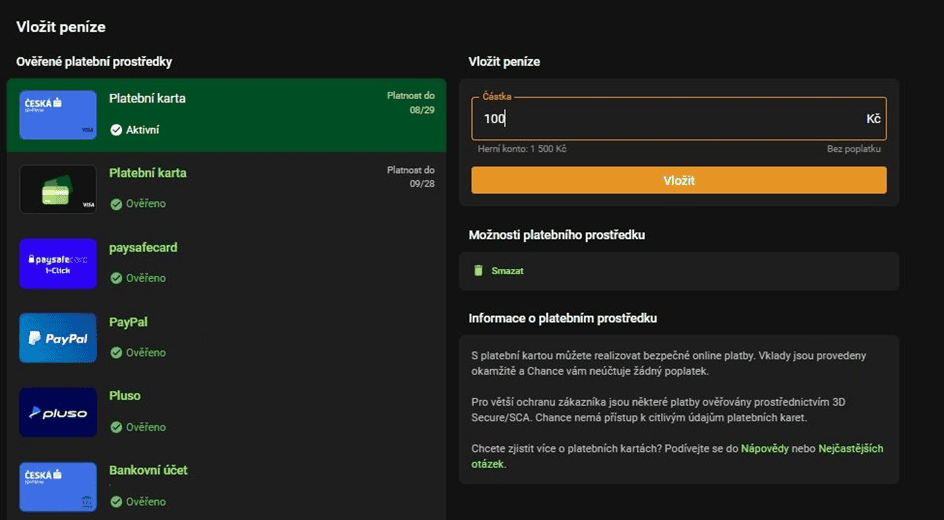Click the Aktivní check mark icon
Screen dimensions: 944x520
pos(116,130)
